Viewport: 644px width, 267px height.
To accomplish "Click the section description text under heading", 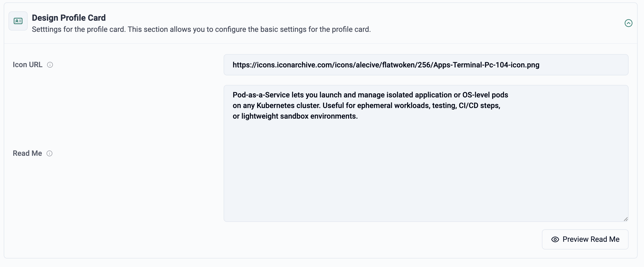I will [201, 29].
